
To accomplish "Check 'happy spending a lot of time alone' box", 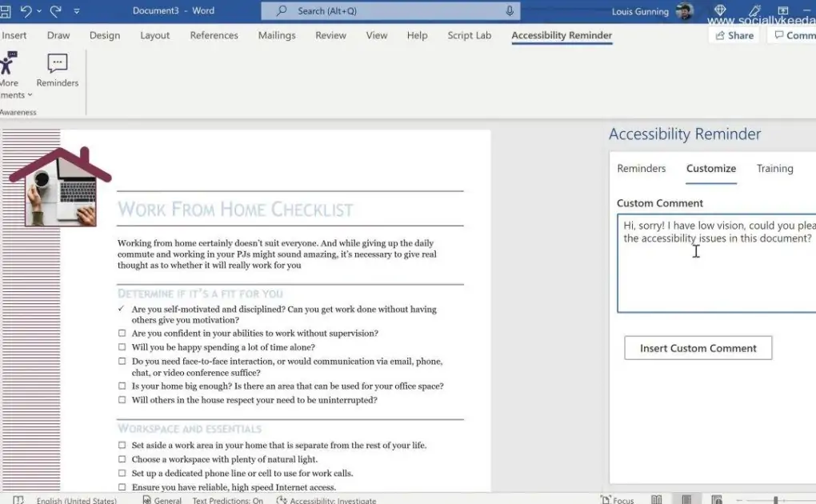I will click(122, 347).
